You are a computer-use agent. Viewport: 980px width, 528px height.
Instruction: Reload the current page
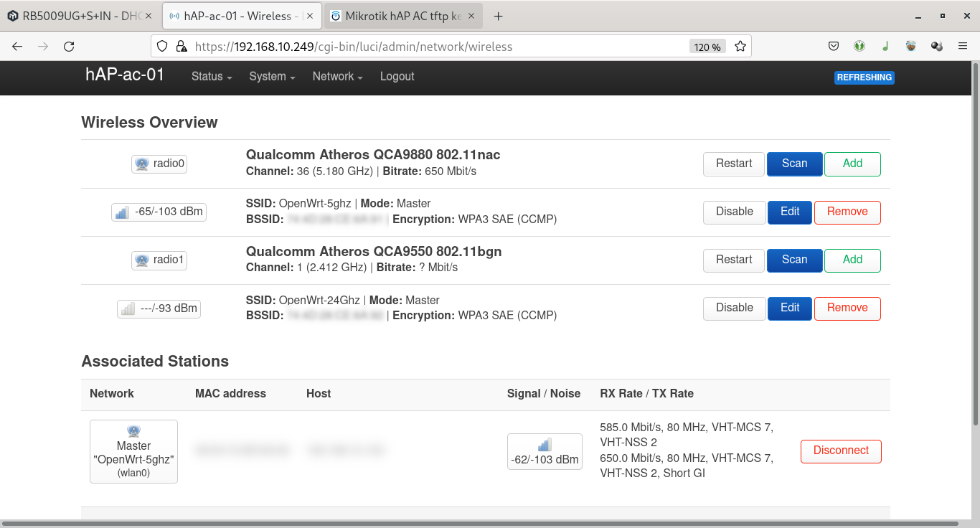(69, 47)
